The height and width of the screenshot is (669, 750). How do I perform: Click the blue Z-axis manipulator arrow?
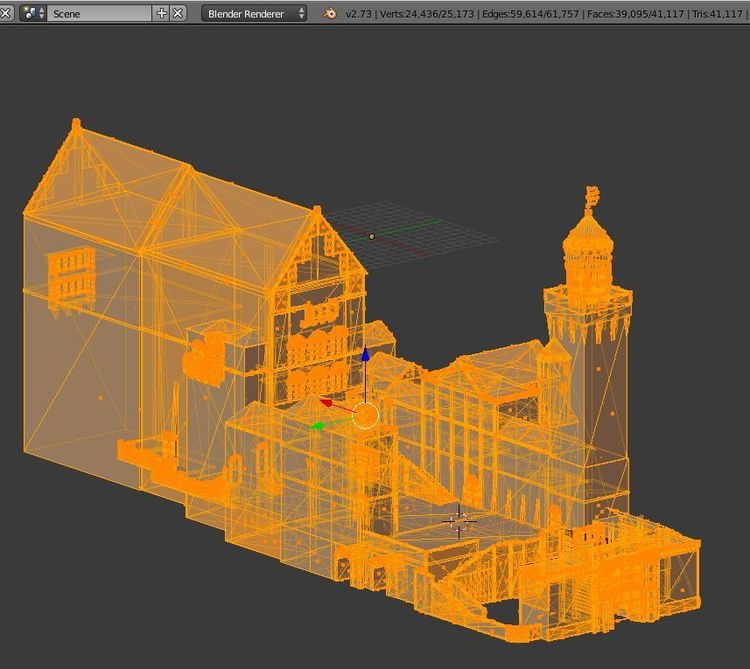365,354
